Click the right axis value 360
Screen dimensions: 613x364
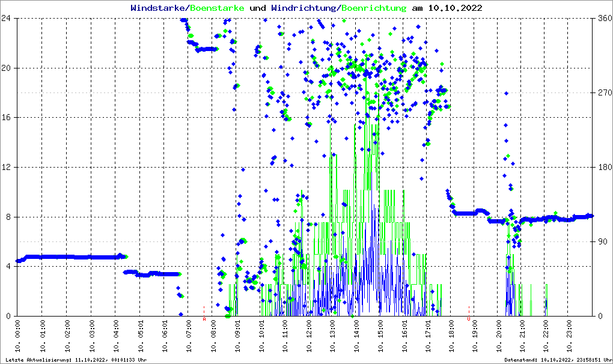tap(605, 18)
